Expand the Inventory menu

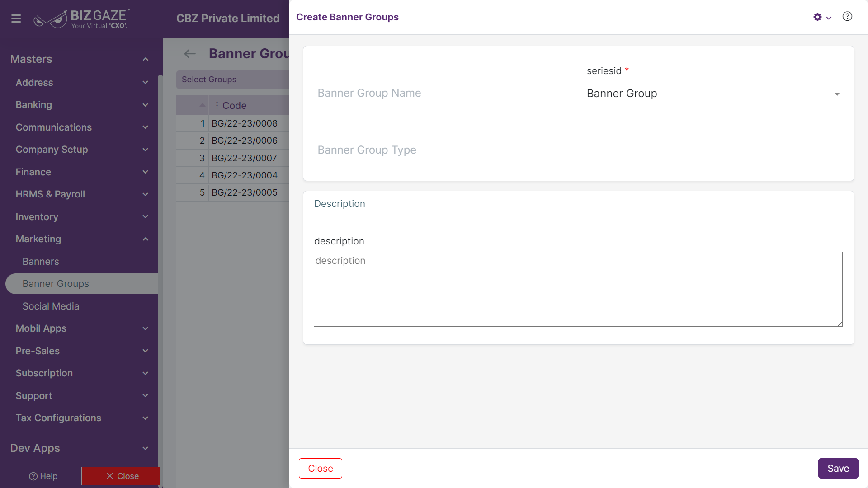click(81, 217)
